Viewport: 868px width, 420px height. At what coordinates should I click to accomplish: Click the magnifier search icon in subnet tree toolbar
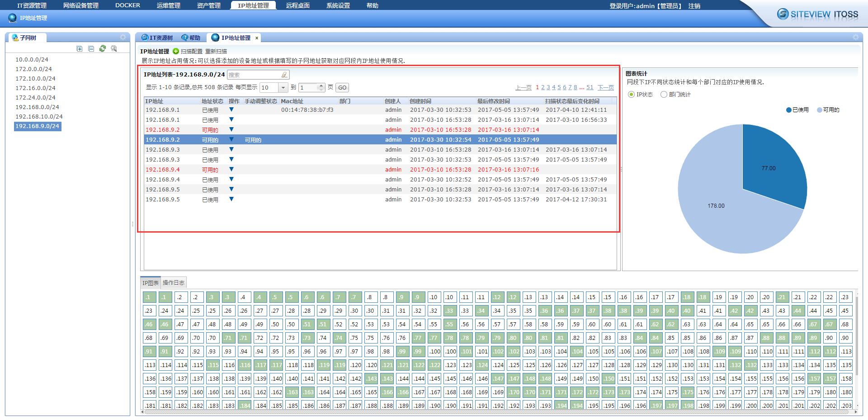(x=114, y=48)
